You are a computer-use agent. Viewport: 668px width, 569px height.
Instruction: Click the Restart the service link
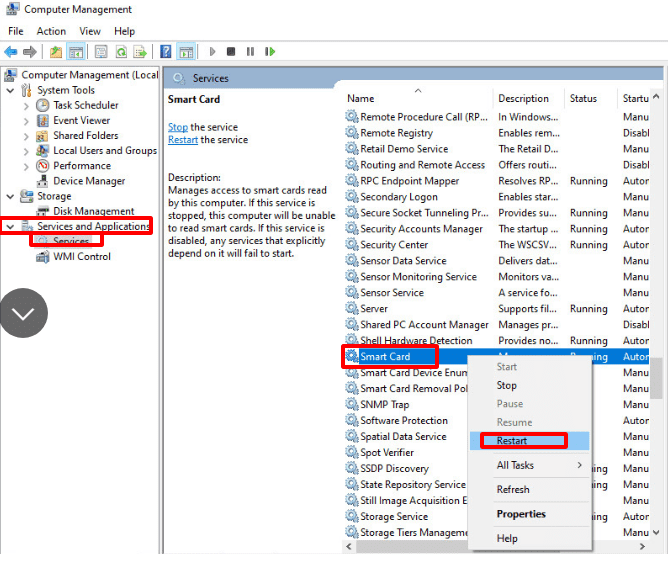183,140
